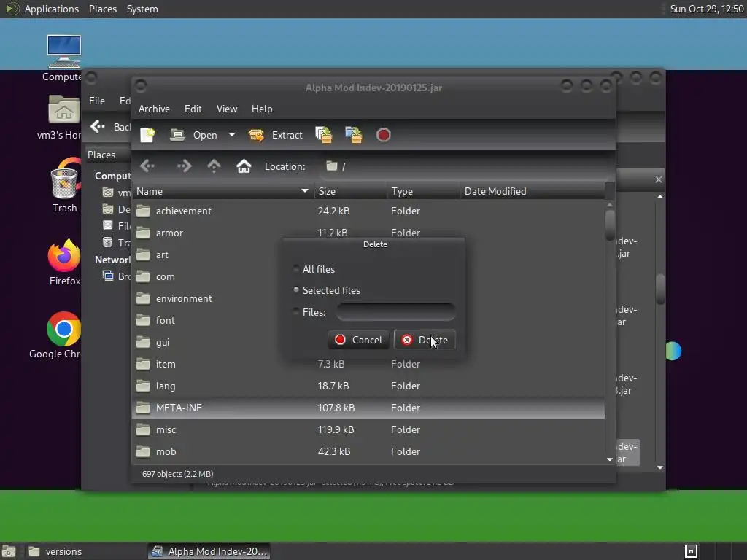Select the font folder icon
Viewport: 747px width, 560px height.
click(x=143, y=321)
